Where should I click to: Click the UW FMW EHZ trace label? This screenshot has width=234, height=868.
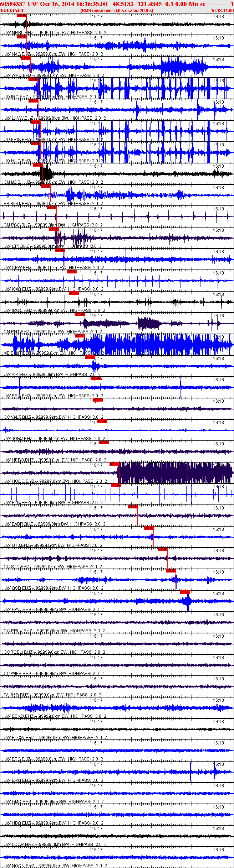(54, 610)
